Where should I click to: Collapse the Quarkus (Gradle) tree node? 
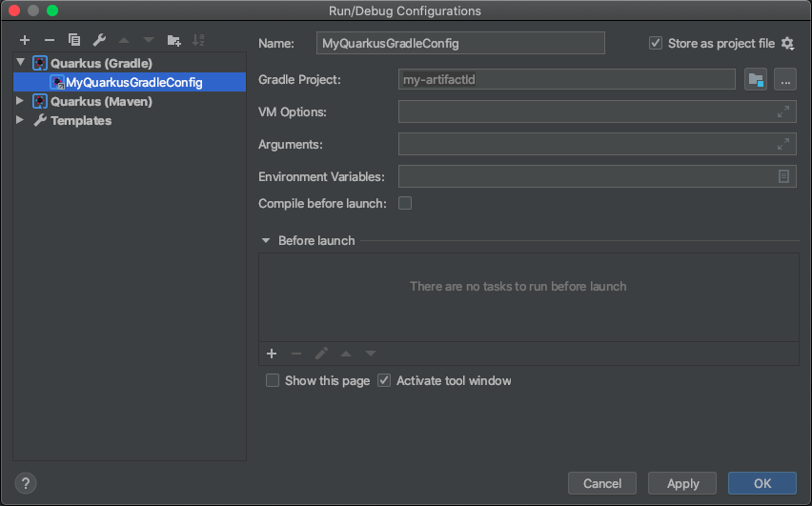click(x=21, y=63)
